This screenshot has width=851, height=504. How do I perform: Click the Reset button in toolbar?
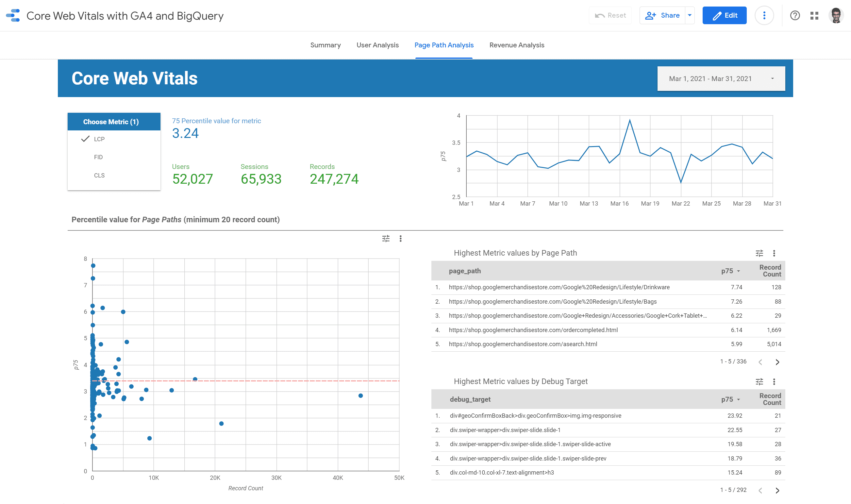(x=611, y=16)
